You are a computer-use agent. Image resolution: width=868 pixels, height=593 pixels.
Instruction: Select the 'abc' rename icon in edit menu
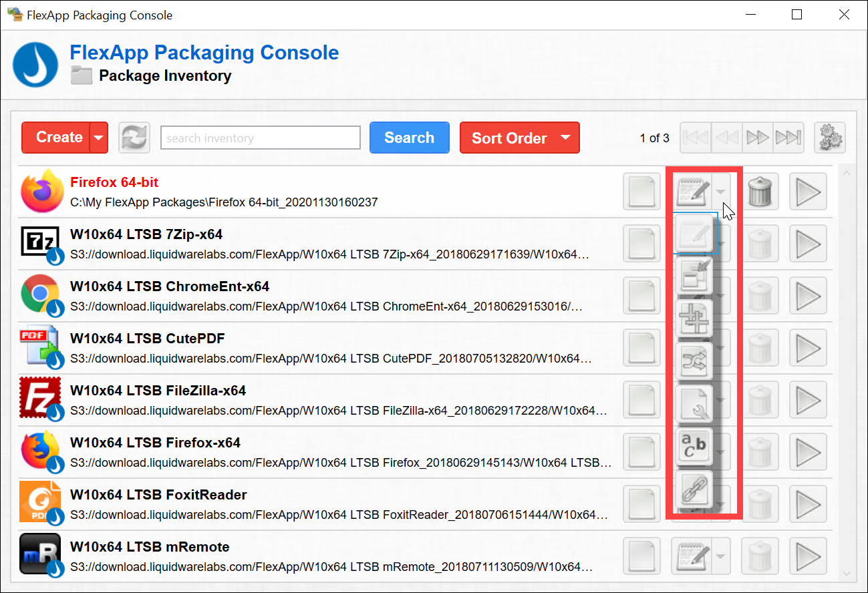coord(694,447)
